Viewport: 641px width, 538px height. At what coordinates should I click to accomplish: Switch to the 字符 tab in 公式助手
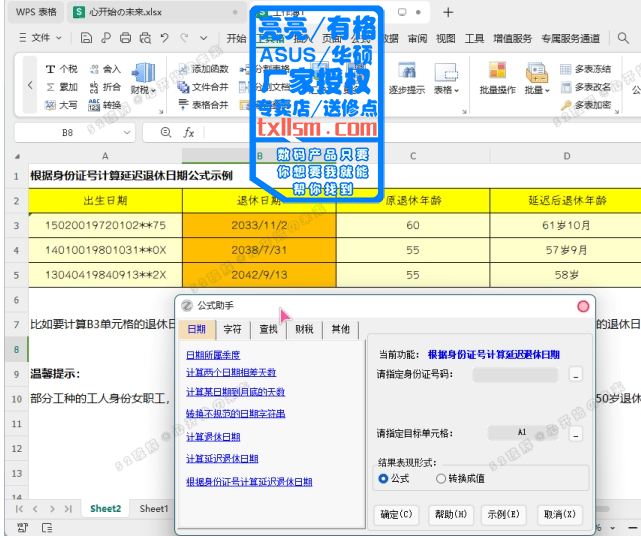(233, 330)
